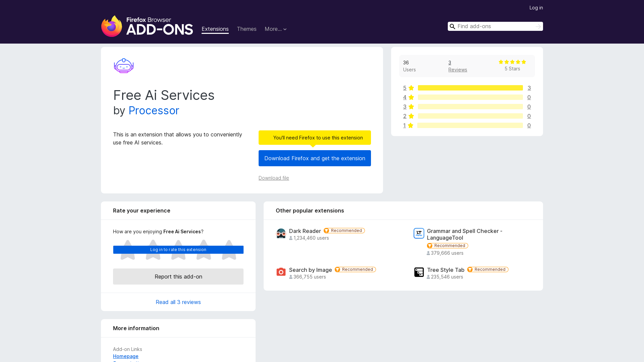Click the star beside the 2 rating row
Viewport: 644px width, 362px height.
[411, 116]
